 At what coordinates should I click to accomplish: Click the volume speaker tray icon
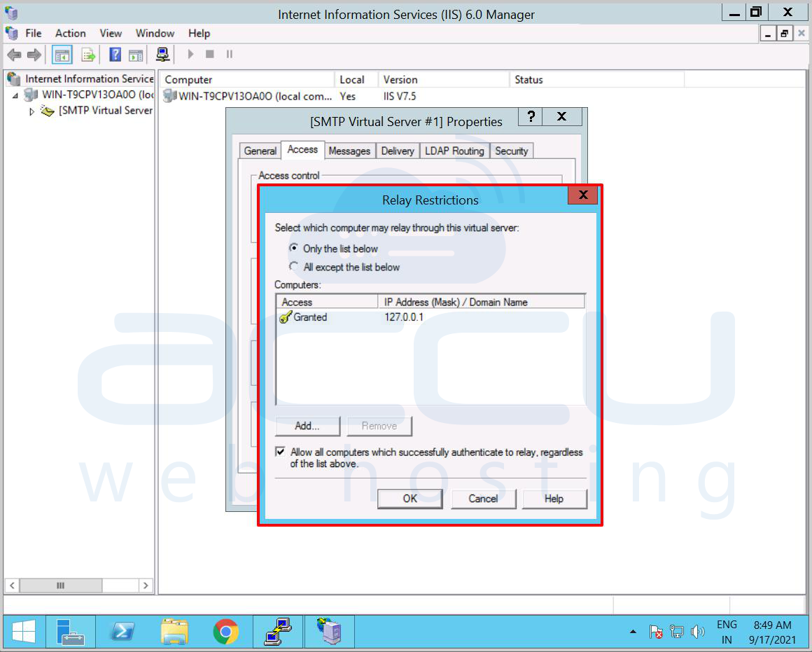698,632
